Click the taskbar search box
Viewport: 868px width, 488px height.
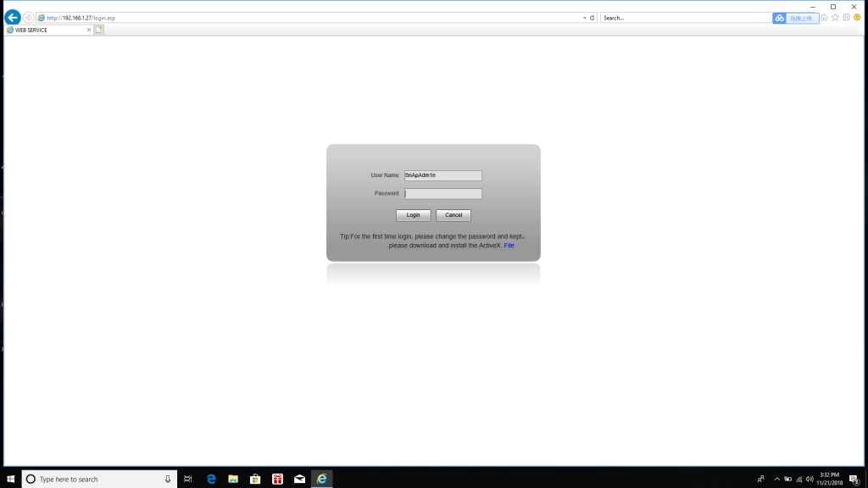pyautogui.click(x=100, y=480)
